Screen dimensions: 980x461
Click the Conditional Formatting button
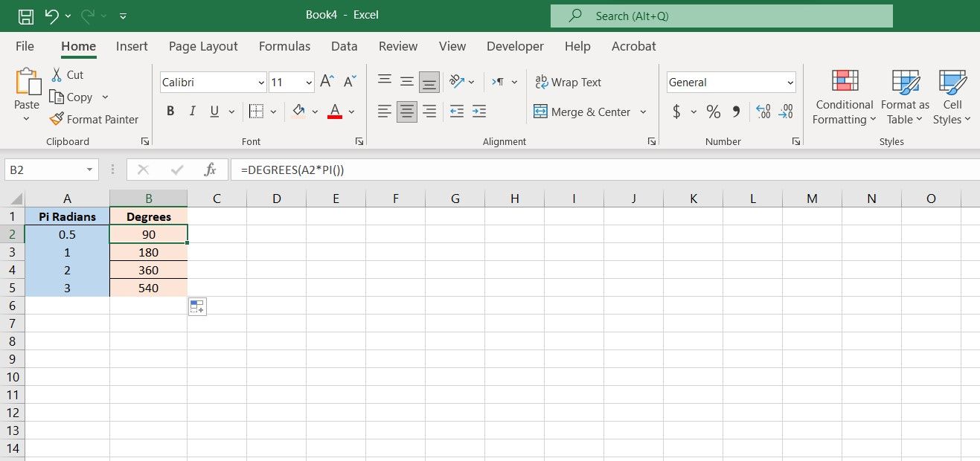pos(843,97)
